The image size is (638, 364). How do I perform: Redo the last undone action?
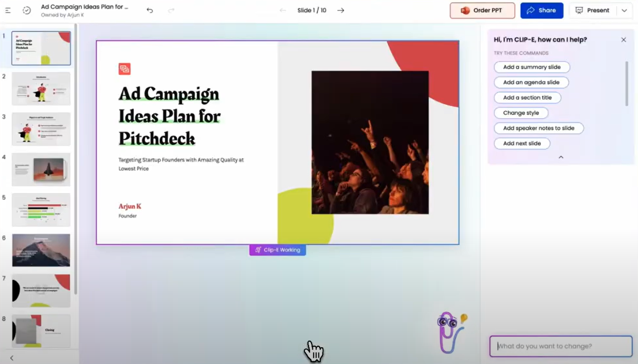pos(171,10)
